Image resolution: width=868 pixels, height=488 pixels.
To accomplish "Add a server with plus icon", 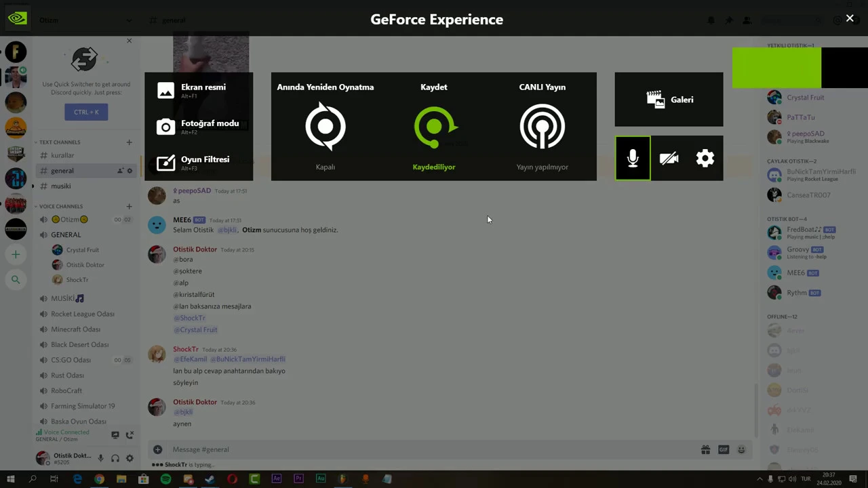I will coord(16,255).
